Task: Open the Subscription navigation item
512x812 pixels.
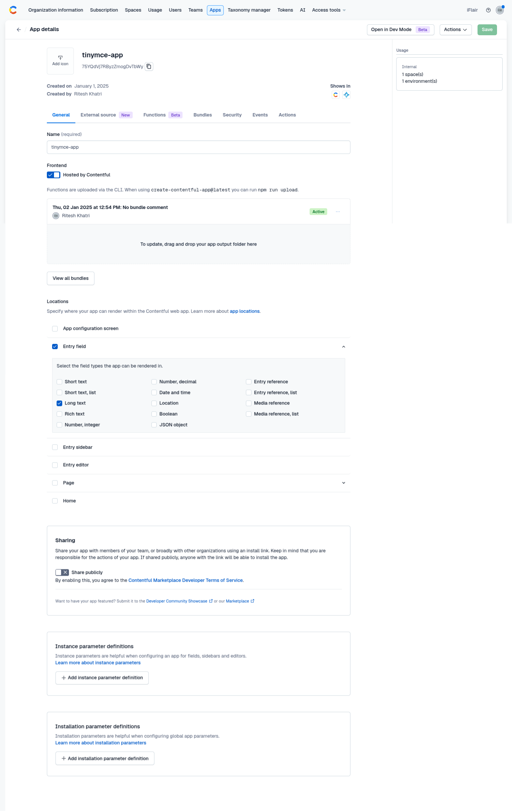Action: click(x=104, y=10)
